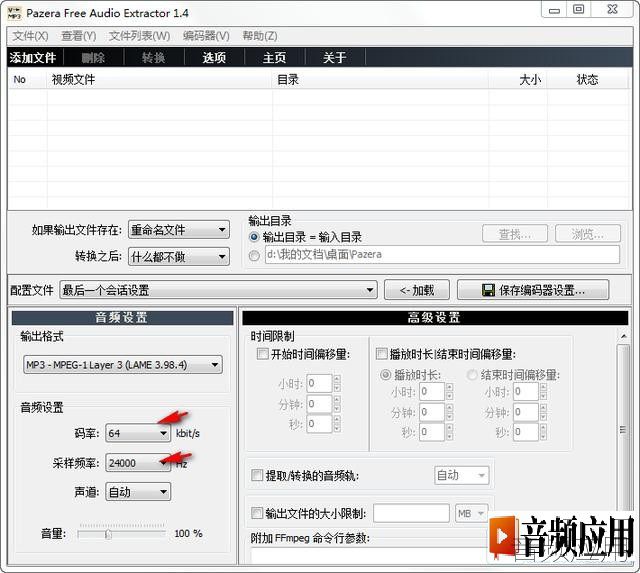Sort by 状态 column header
This screenshot has width=640, height=573.
pyautogui.click(x=587, y=80)
